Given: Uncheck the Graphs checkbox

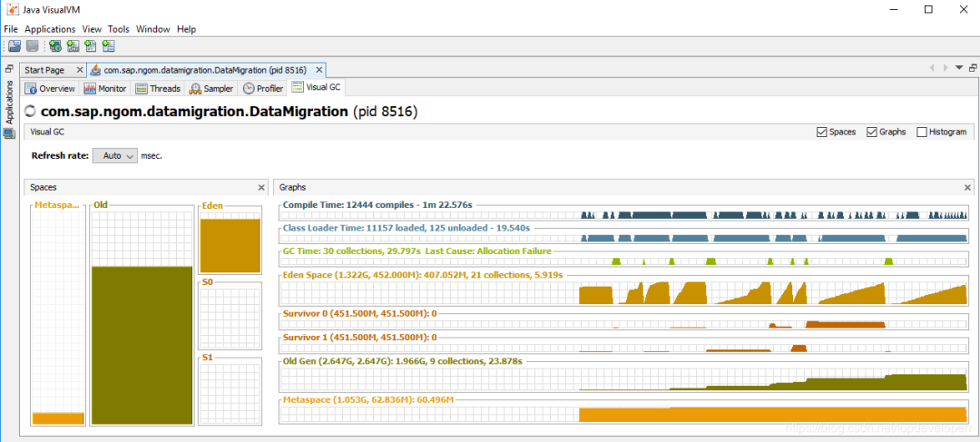Looking at the screenshot, I should click(871, 132).
